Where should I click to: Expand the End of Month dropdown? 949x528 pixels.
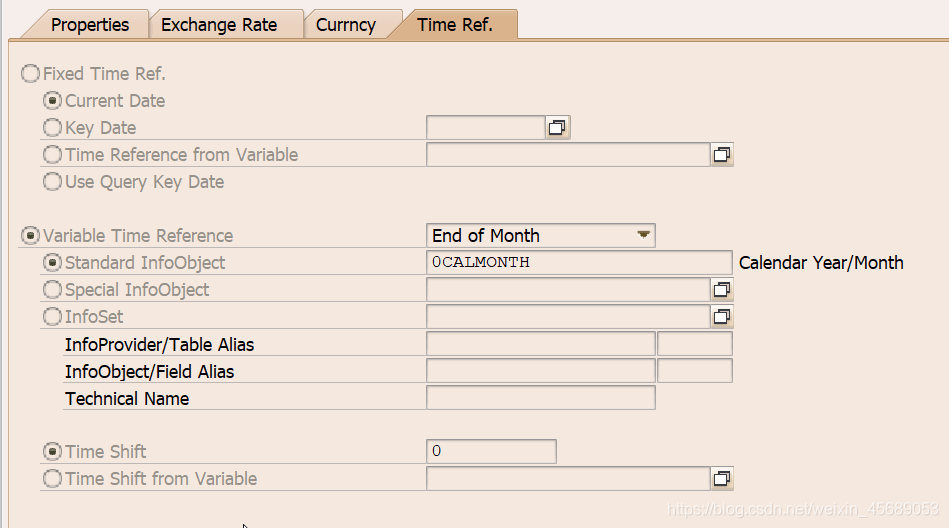(x=644, y=236)
